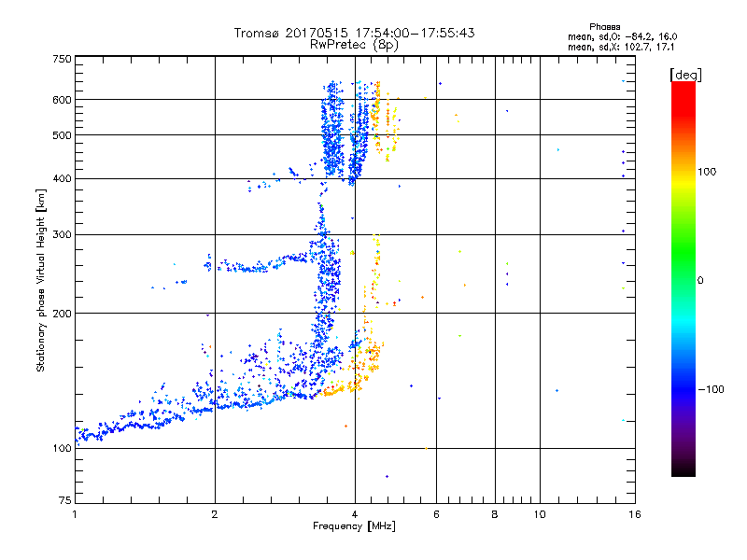Click the x-axis '4' tick label
The image size is (747, 560).
355,514
